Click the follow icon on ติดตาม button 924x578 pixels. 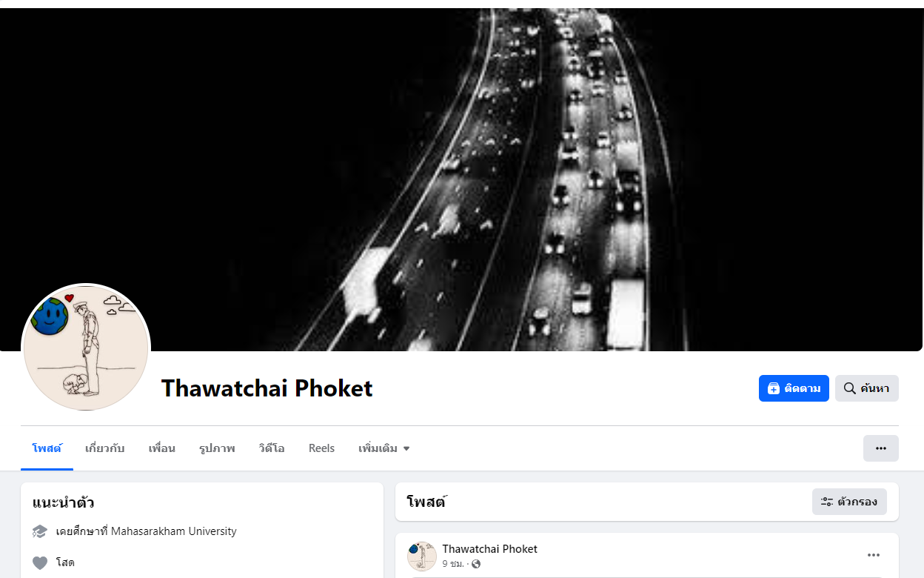(x=774, y=388)
